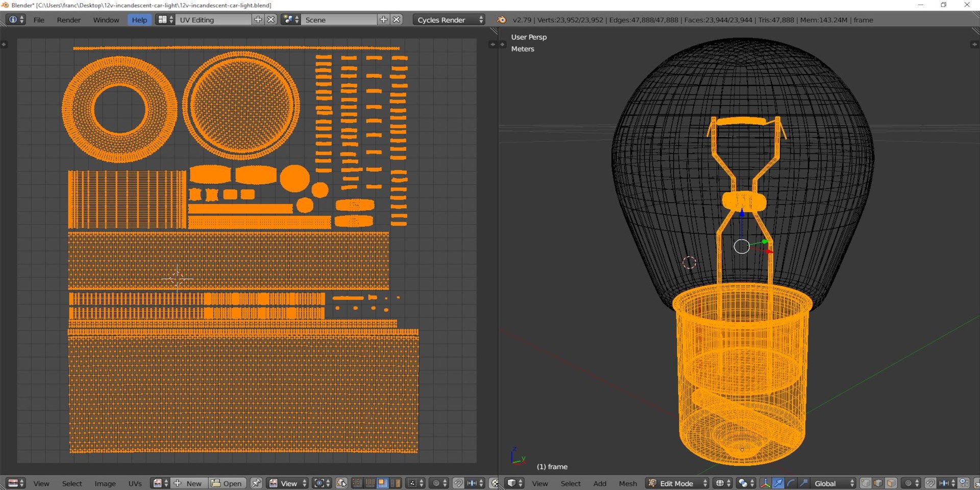Viewport: 980px width, 490px height.
Task: Open the Edit Mode selector dropdown
Action: [677, 483]
